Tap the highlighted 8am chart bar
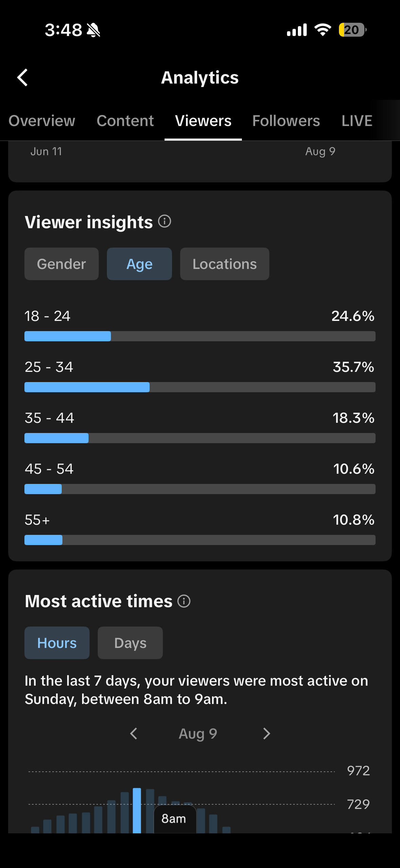Viewport: 400px width, 868px height. (x=137, y=811)
